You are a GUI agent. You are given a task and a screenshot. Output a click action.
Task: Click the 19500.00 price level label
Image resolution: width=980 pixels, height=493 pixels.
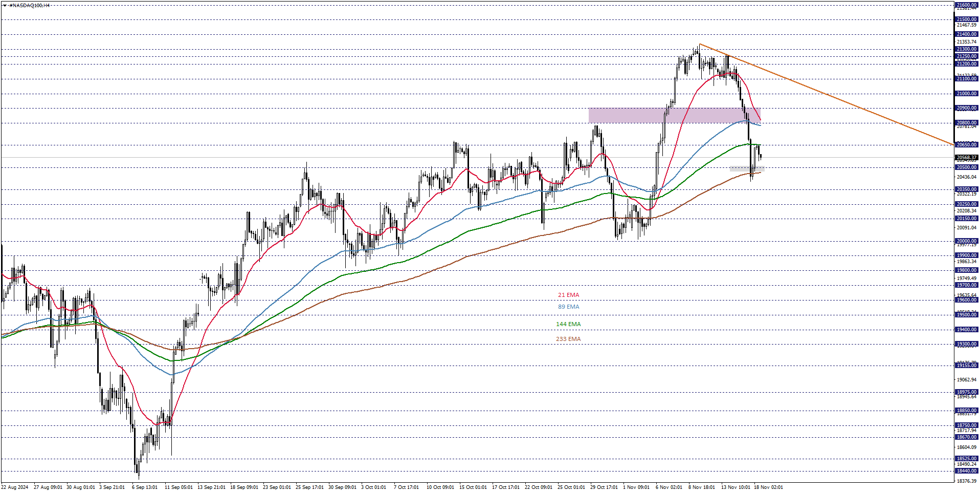tap(967, 315)
